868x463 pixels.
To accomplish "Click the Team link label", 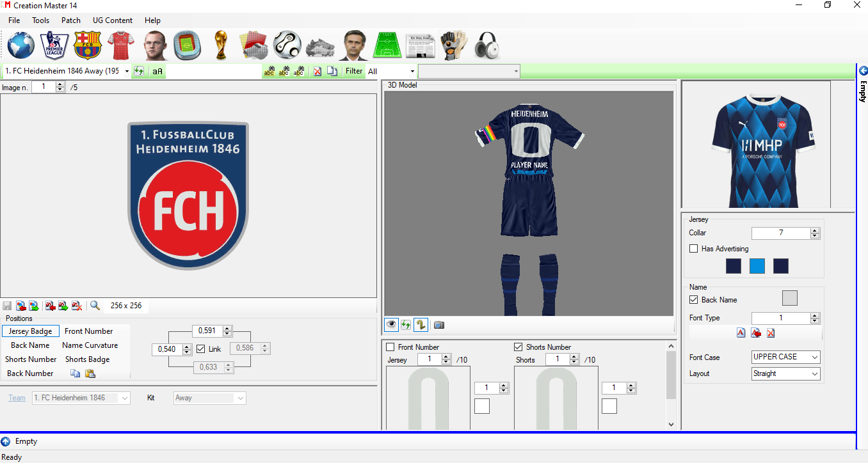I will click(x=17, y=398).
